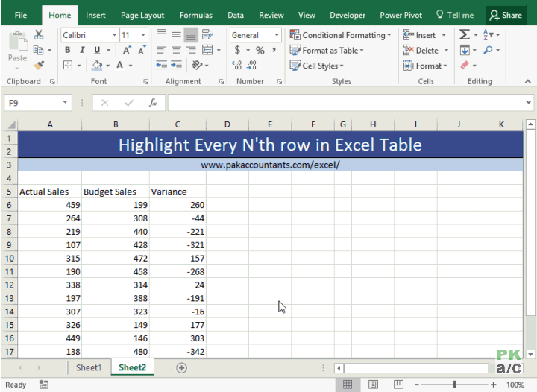Click the Copy icon

(x=38, y=50)
